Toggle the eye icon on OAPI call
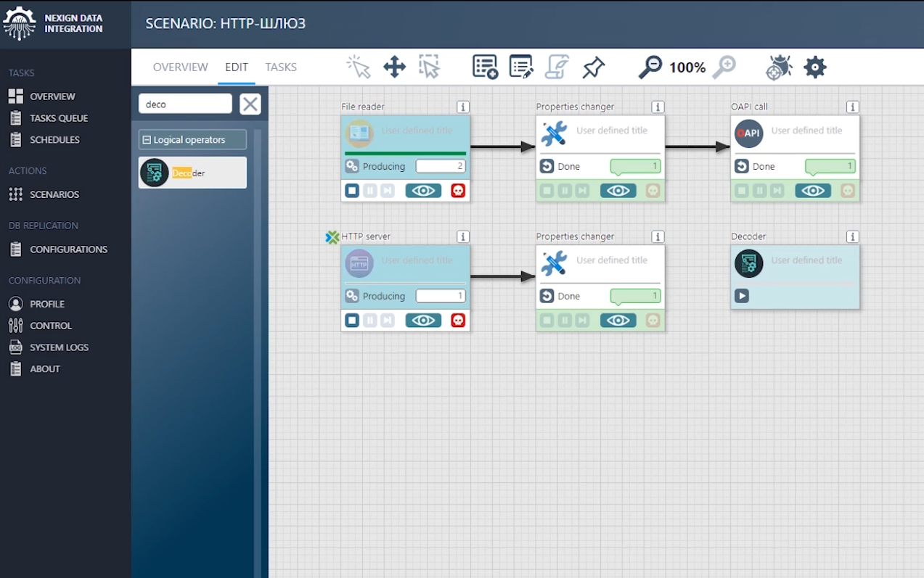 [x=813, y=190]
